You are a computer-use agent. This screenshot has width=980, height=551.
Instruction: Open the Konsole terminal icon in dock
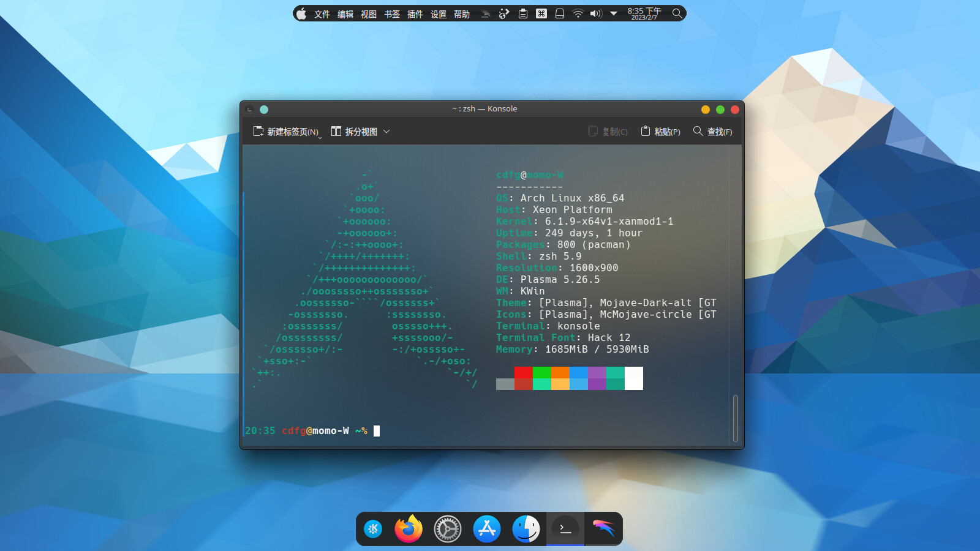(565, 529)
